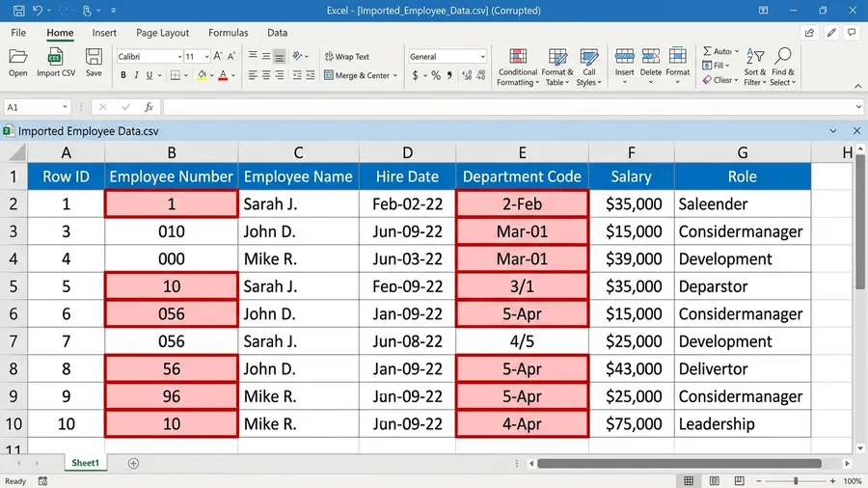Viewport: 868px width, 488px height.
Task: Align cell text right
Action: coord(280,75)
